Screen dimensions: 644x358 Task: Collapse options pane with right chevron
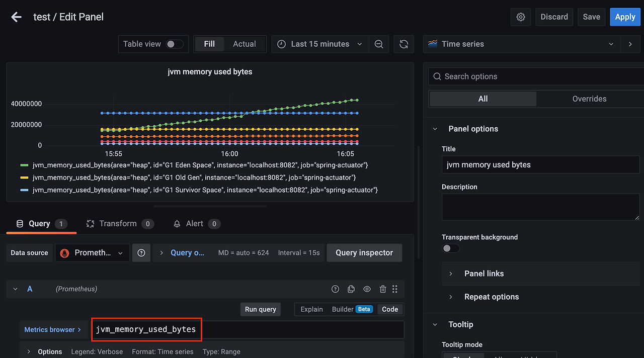pyautogui.click(x=630, y=44)
